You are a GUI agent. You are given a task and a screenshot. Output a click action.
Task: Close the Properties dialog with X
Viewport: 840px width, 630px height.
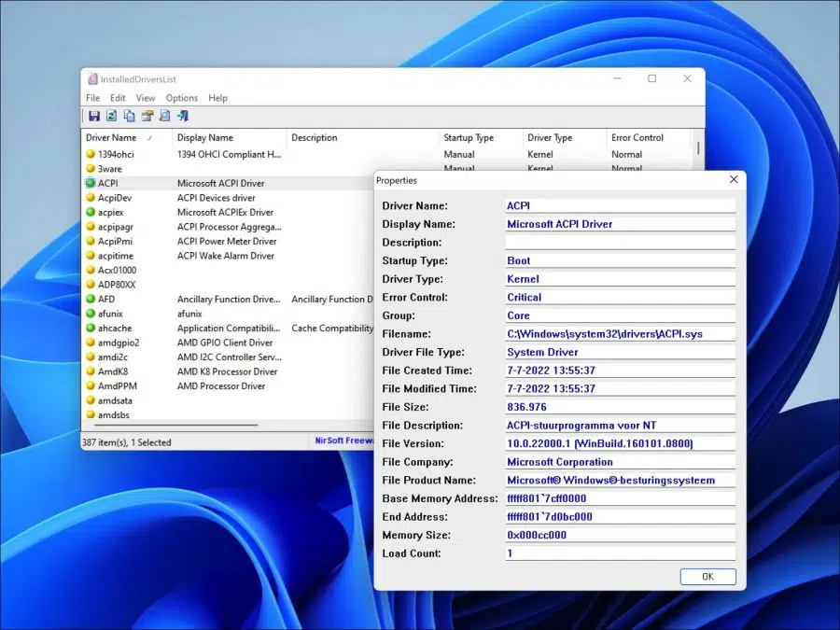click(x=734, y=179)
